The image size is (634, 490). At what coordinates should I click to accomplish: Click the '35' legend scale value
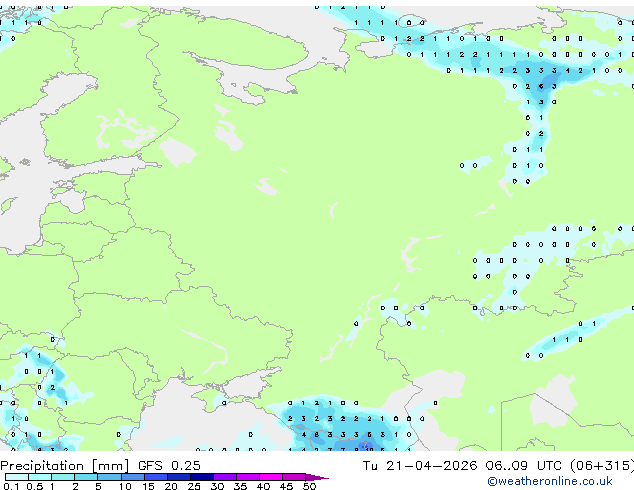pos(240,486)
